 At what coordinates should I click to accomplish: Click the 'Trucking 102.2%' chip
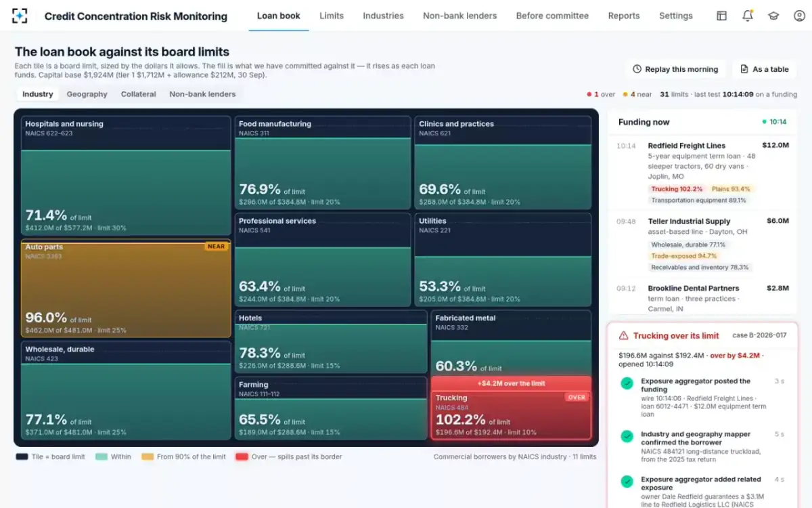point(677,189)
